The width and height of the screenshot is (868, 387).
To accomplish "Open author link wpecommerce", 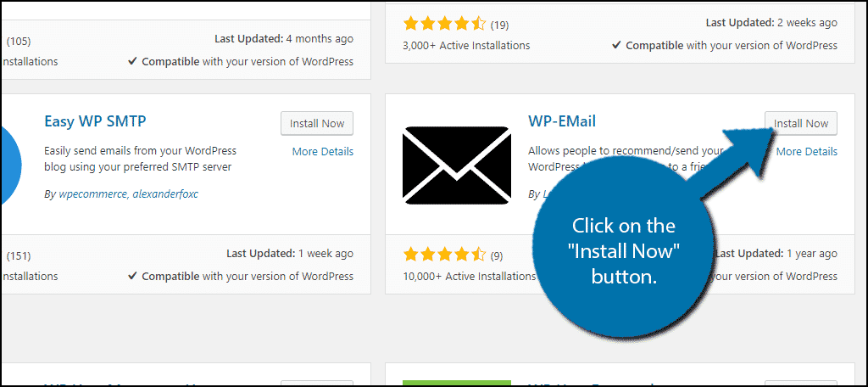I will pos(93,194).
